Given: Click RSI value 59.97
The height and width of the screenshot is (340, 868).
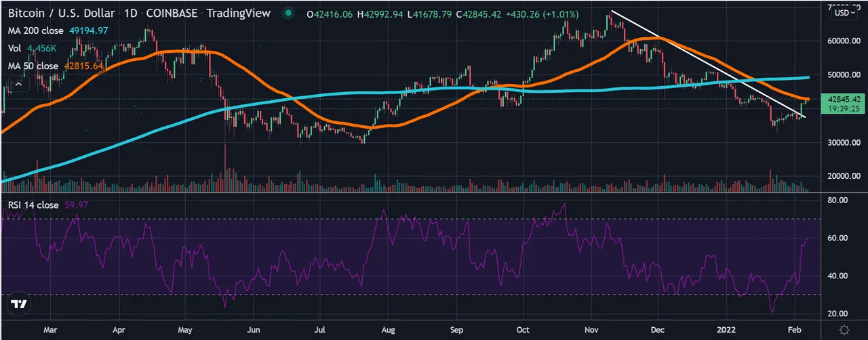Looking at the screenshot, I should pyautogui.click(x=76, y=205).
